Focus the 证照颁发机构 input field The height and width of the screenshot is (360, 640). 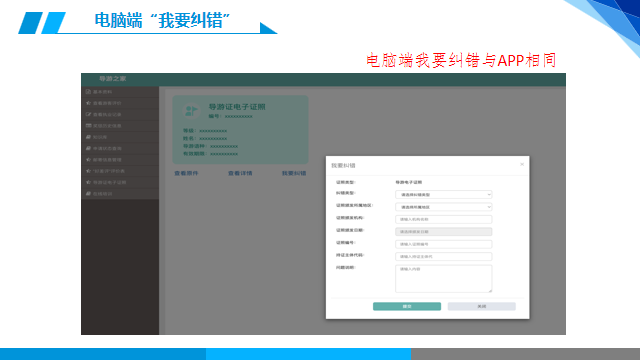click(443, 219)
